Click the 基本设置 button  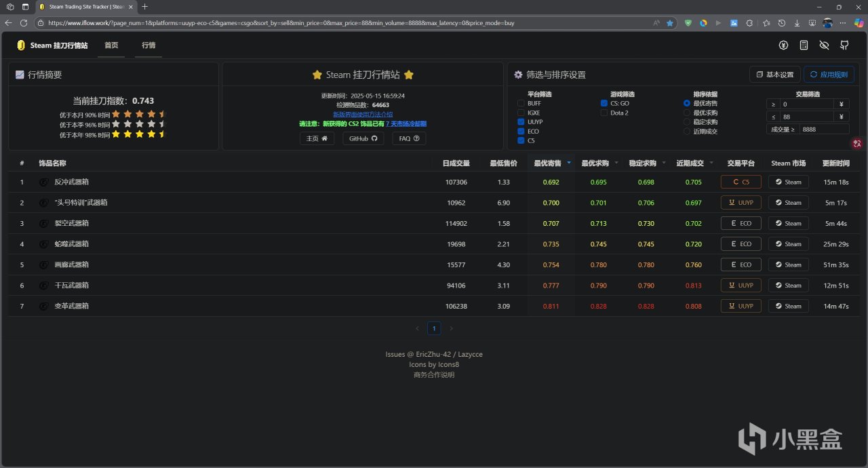pyautogui.click(x=774, y=75)
